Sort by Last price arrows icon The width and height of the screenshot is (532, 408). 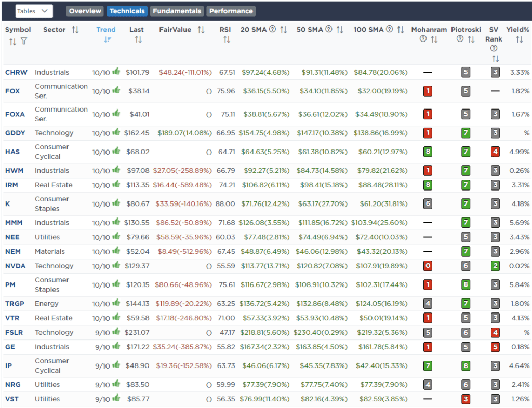click(x=138, y=39)
